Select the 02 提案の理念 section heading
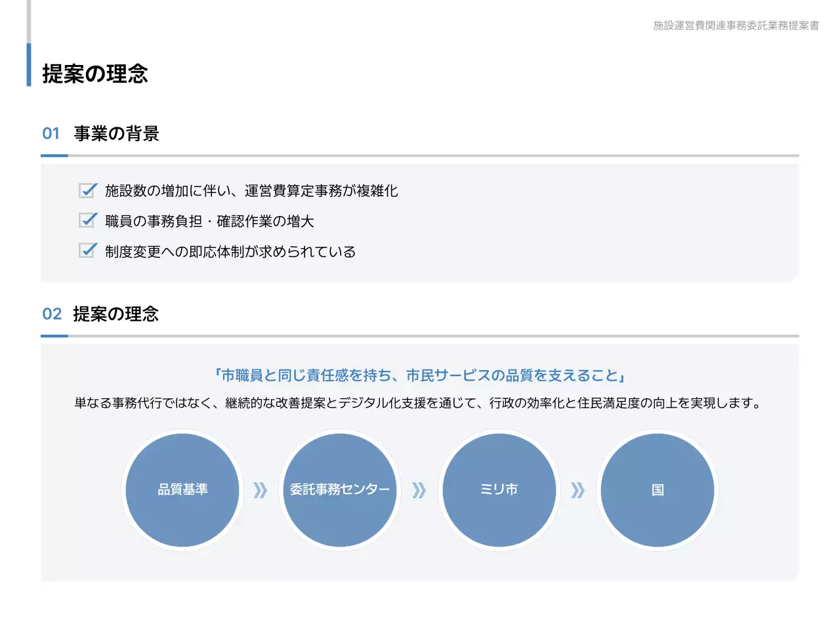 101,314
